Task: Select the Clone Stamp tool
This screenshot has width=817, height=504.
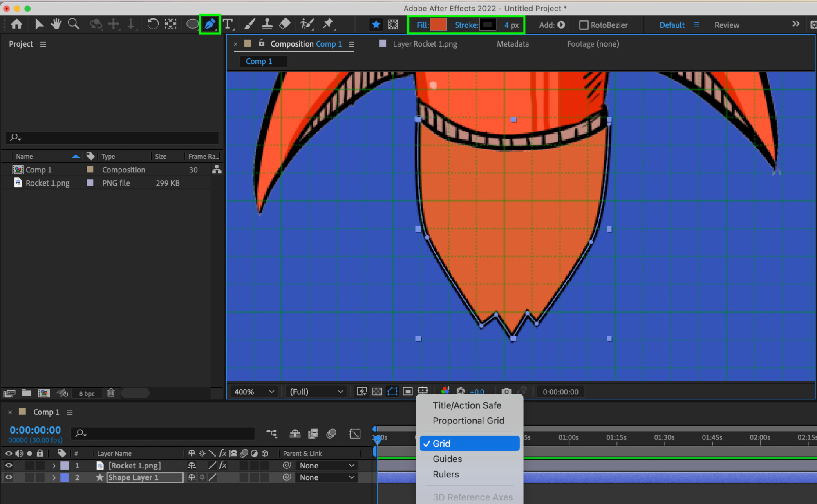Action: click(x=267, y=24)
